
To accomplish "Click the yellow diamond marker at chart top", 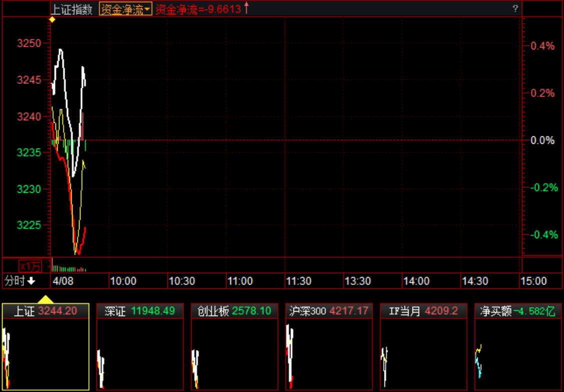I will 51,19.
